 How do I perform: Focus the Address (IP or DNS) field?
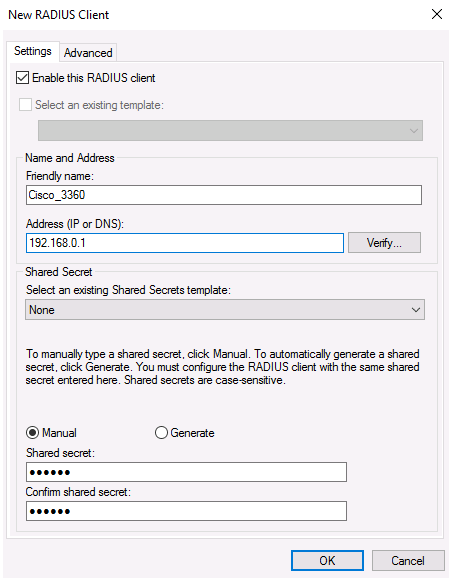[185, 243]
